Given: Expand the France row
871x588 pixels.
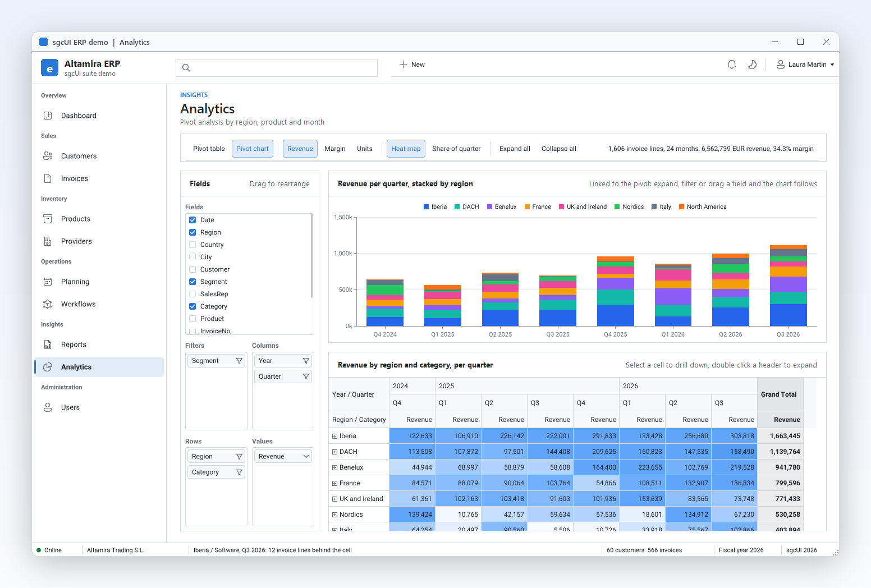Looking at the screenshot, I should (x=334, y=483).
